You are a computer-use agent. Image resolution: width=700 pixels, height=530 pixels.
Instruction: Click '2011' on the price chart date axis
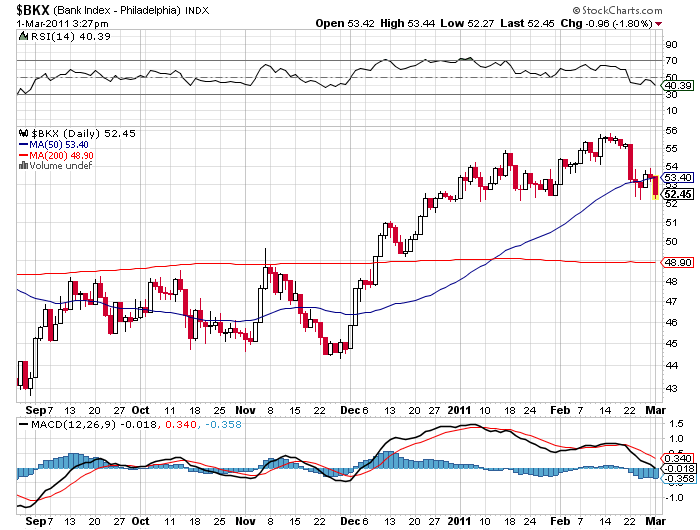pos(459,410)
